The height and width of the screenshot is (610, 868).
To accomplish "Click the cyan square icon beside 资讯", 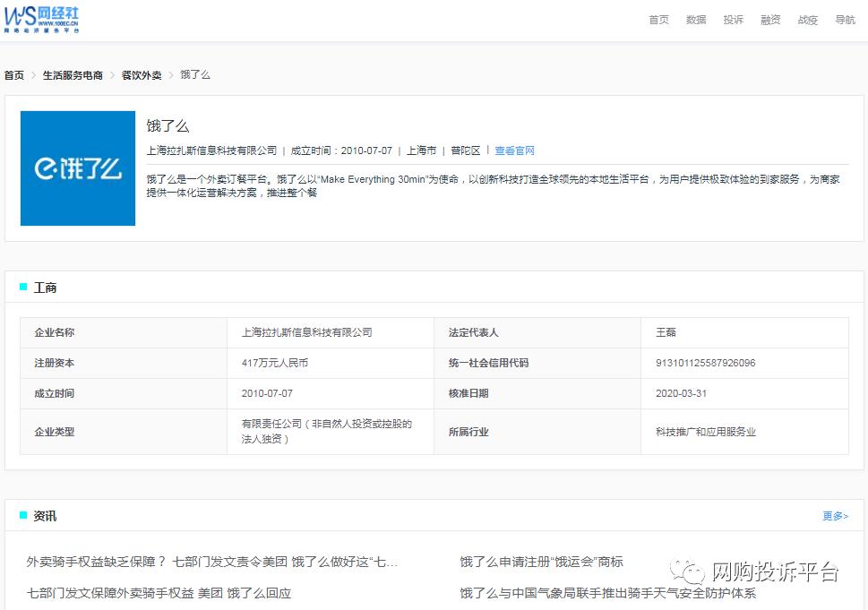I will point(23,515).
